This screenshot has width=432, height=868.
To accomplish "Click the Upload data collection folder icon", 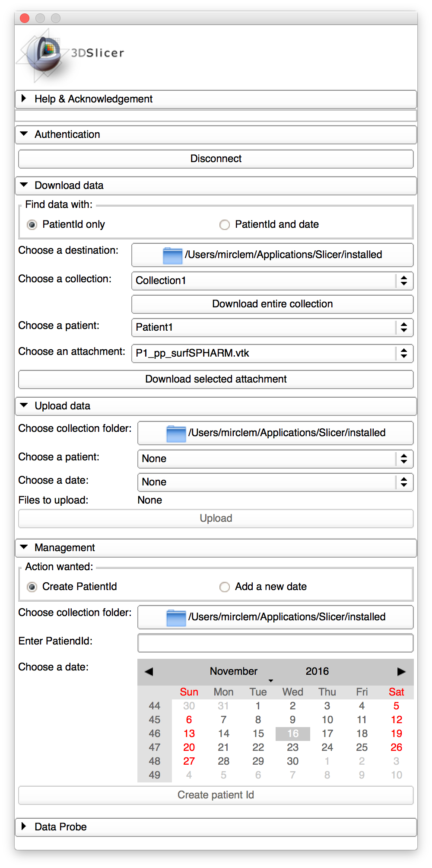I will tap(176, 434).
